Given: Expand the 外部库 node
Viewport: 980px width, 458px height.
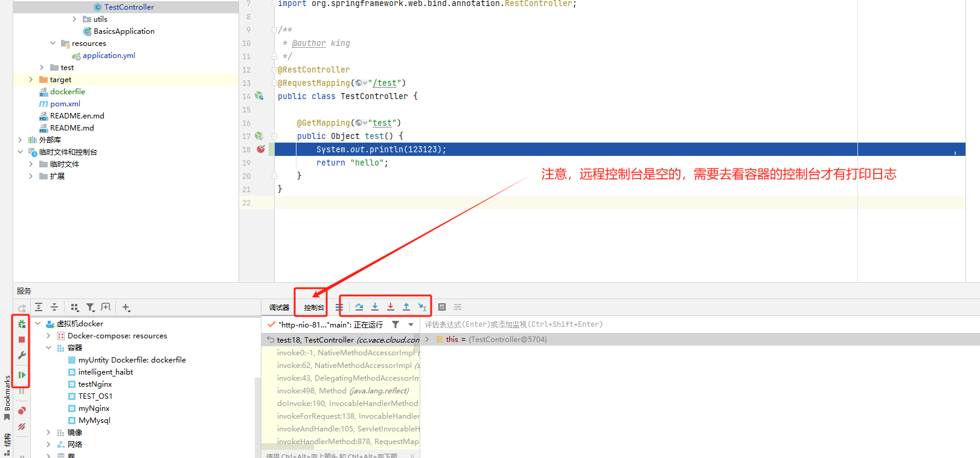Looking at the screenshot, I should coord(20,140).
